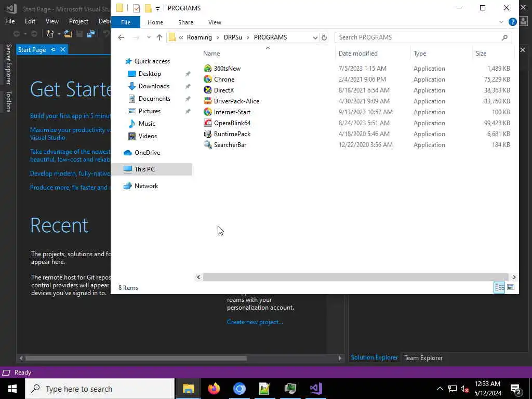Switch to Team Explorer tab
Image resolution: width=532 pixels, height=399 pixels.
tap(423, 357)
